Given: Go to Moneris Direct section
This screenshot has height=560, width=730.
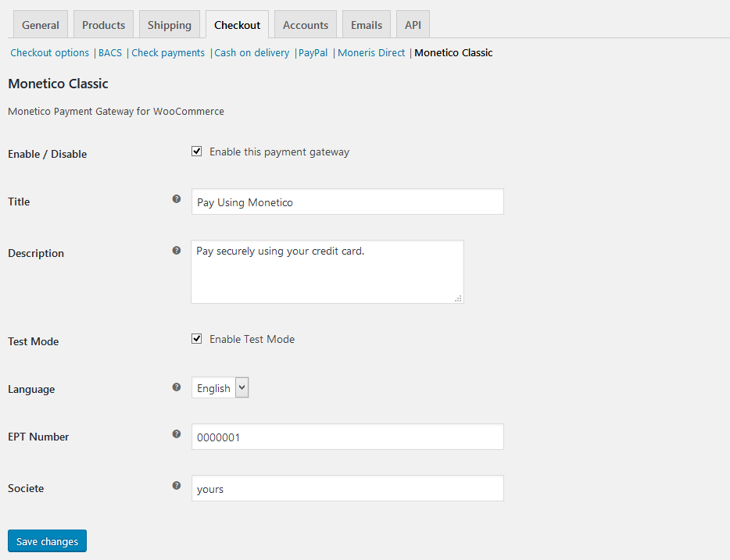Looking at the screenshot, I should click(371, 53).
